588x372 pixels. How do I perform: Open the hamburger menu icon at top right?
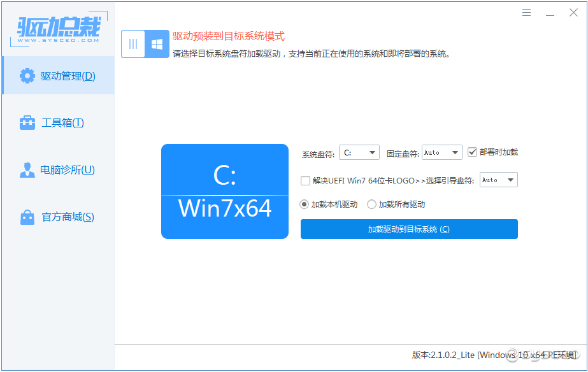tap(526, 13)
